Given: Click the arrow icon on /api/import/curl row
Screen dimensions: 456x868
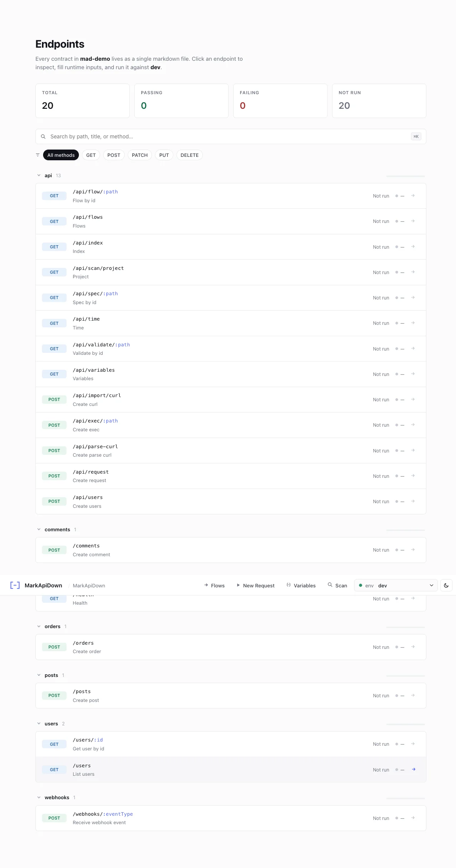Looking at the screenshot, I should pos(413,399).
